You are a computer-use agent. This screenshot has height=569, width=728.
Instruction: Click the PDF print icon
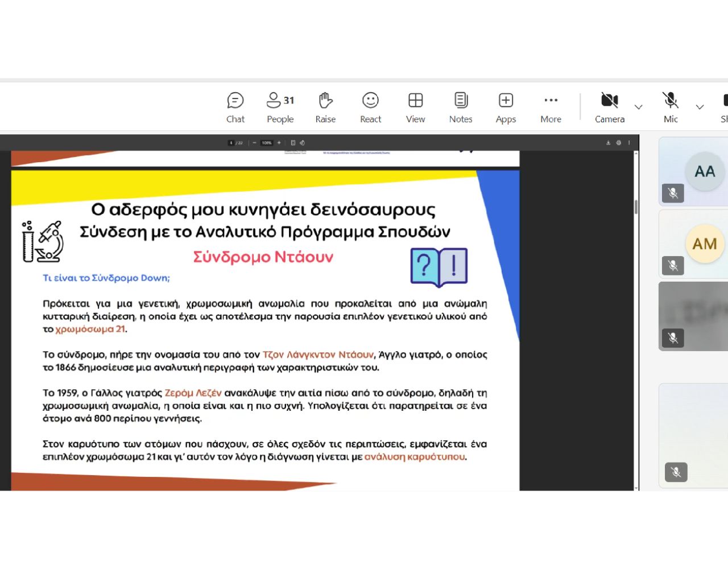[x=619, y=143]
